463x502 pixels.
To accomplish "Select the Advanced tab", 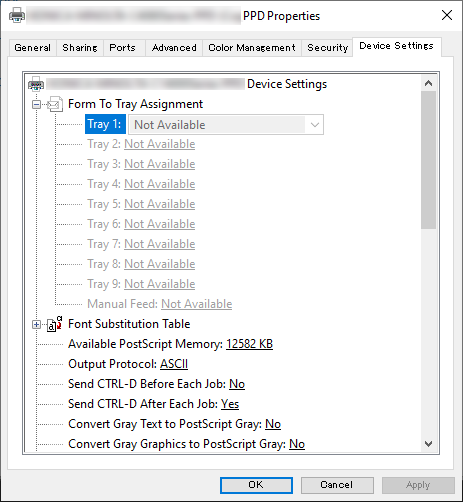I will (x=174, y=48).
